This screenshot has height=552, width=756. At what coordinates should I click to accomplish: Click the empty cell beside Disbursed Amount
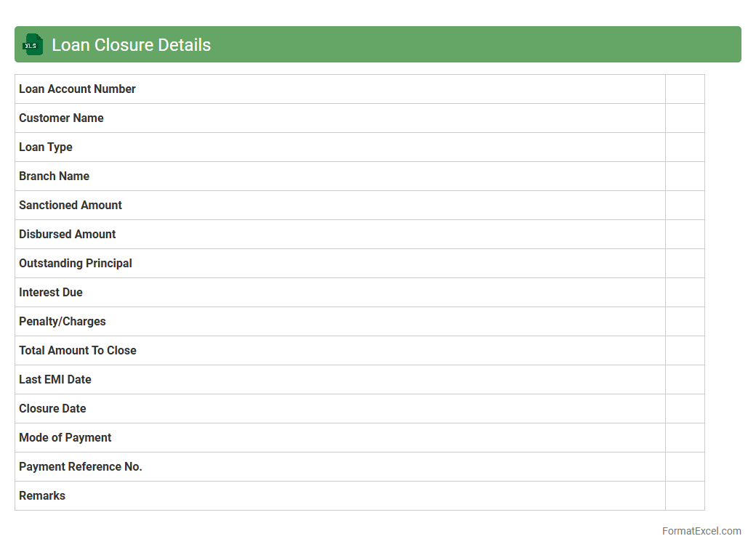pos(684,234)
